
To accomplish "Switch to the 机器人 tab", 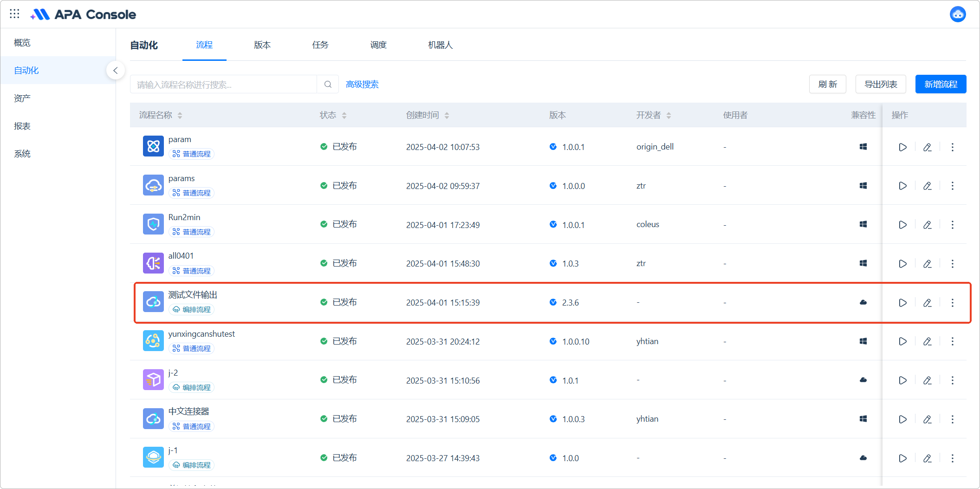I will tap(440, 45).
